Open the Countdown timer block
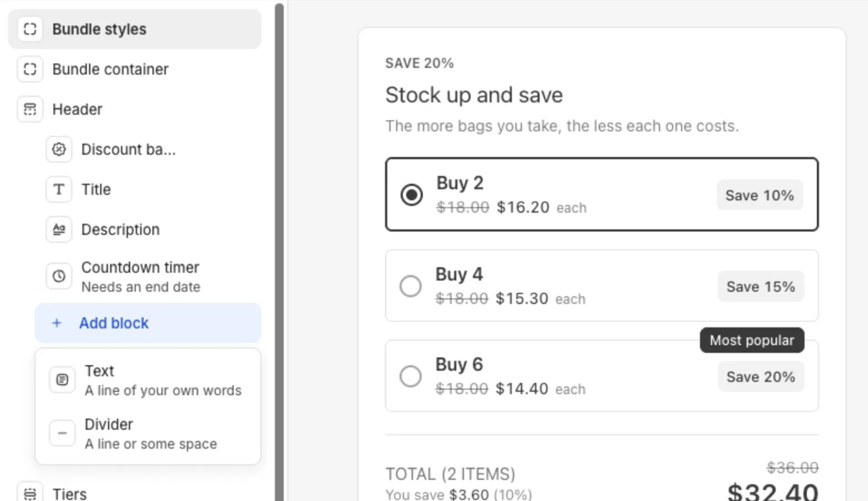Viewport: 868px width, 501px height. click(148, 276)
